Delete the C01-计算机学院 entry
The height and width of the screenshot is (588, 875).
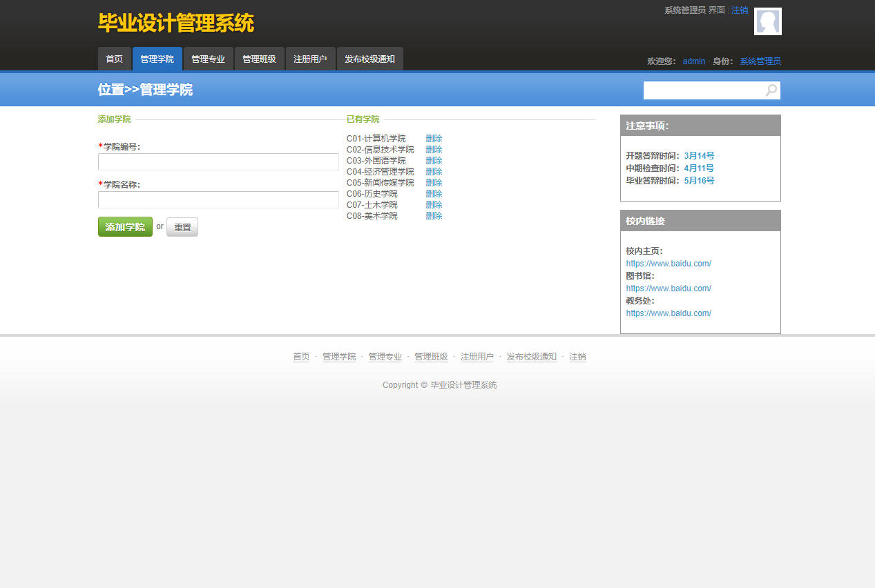point(434,139)
